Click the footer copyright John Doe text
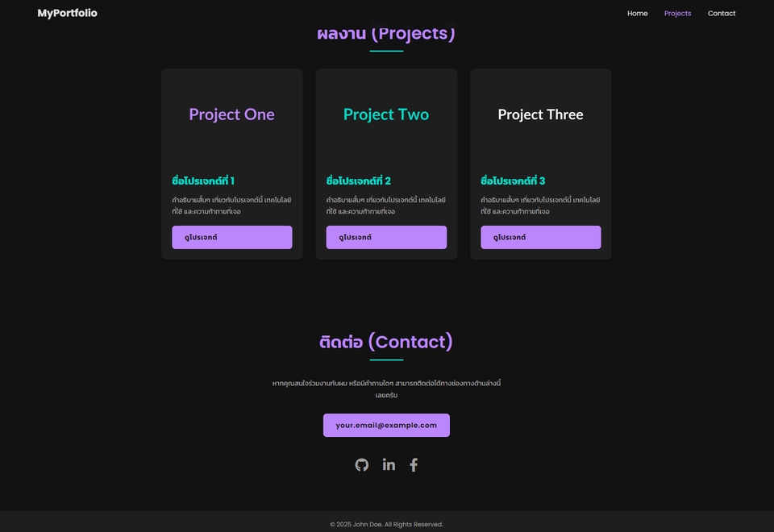Screen dimensions: 774x532 coord(386,524)
